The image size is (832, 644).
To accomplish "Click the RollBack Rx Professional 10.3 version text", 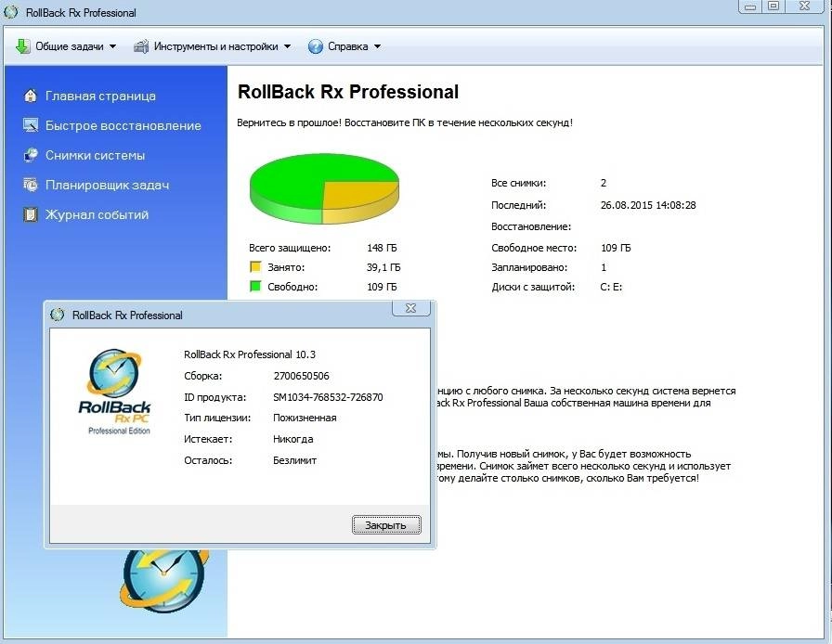I will (250, 354).
